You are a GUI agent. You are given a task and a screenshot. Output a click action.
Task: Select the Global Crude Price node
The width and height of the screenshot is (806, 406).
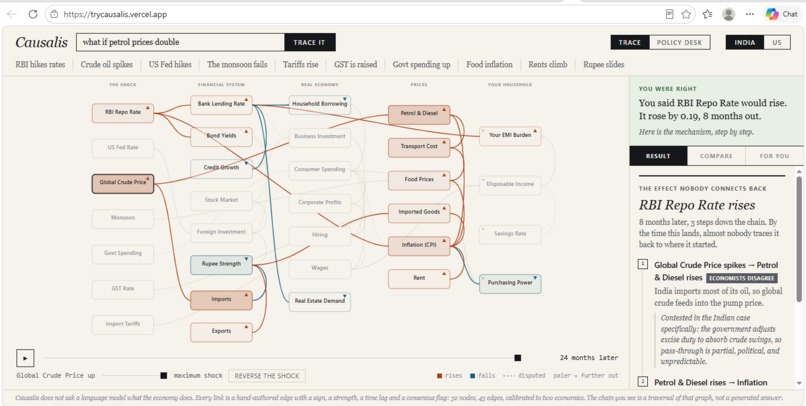[x=123, y=183]
